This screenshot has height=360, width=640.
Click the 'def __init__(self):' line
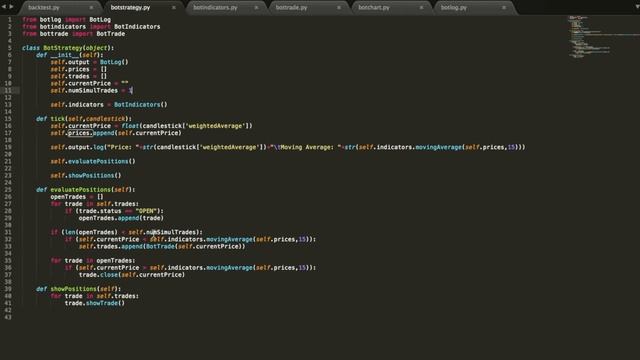click(x=70, y=55)
